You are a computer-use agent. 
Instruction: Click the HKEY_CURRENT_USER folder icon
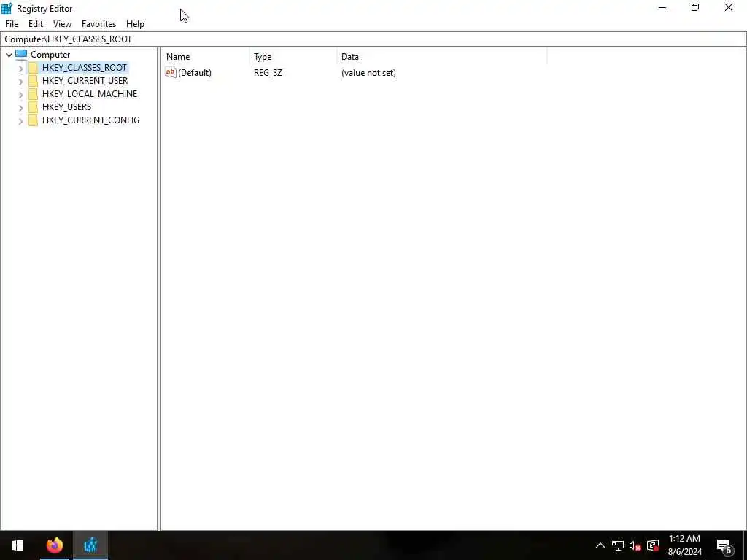tap(33, 81)
